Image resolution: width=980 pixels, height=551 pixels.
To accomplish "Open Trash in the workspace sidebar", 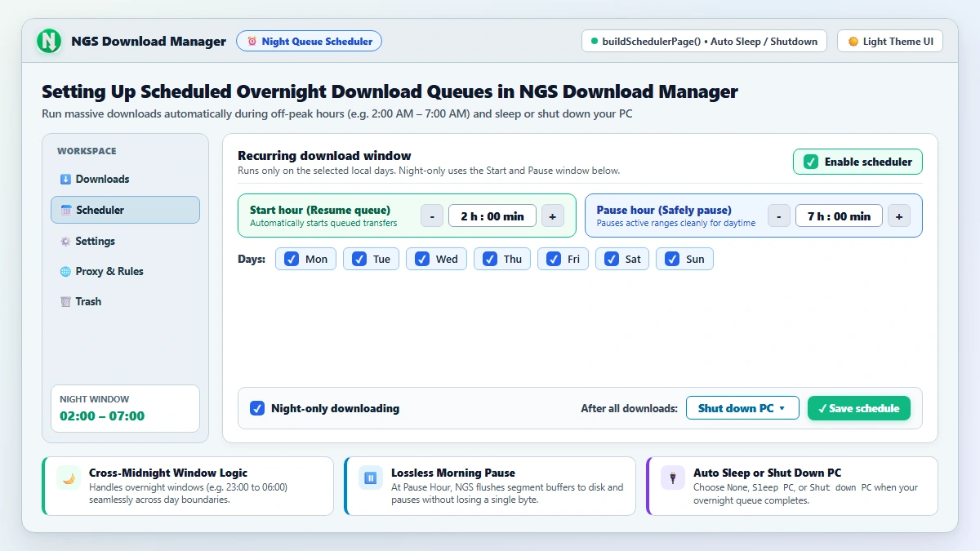I will [125, 301].
